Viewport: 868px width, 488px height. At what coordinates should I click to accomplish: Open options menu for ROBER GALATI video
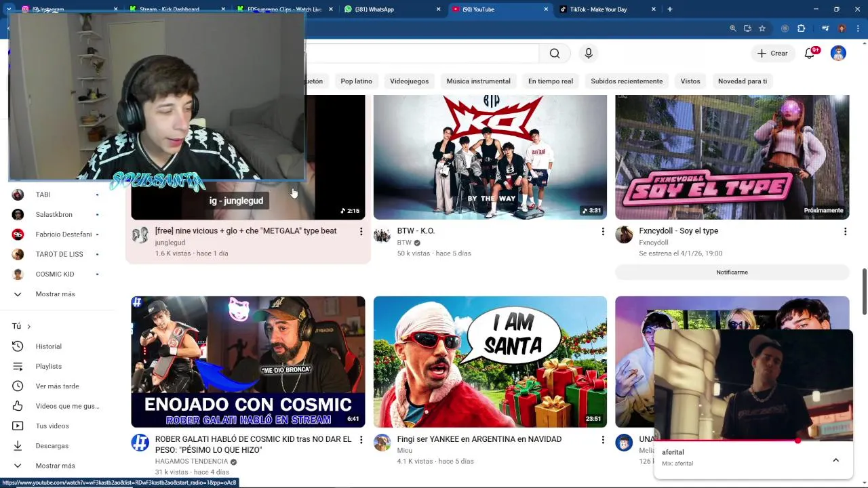coord(361,440)
